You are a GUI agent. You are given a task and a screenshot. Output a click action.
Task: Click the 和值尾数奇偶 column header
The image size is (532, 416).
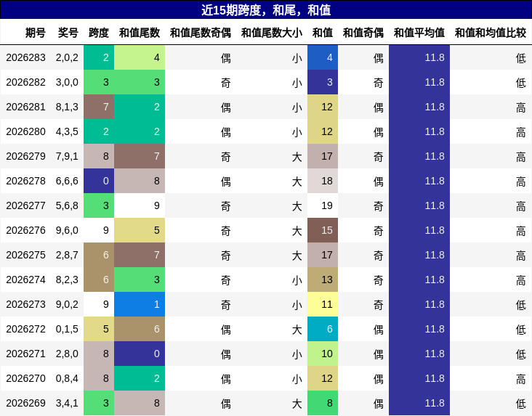(200, 33)
